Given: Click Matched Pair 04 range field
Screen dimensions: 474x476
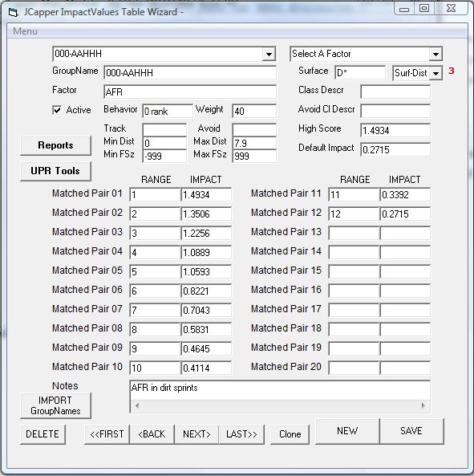Looking at the screenshot, I should pos(156,252).
